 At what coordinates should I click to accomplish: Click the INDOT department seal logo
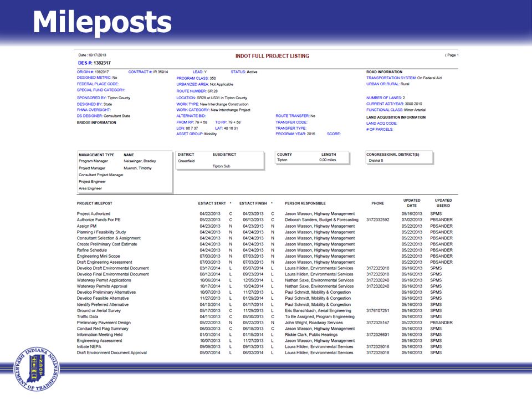(x=37, y=369)
